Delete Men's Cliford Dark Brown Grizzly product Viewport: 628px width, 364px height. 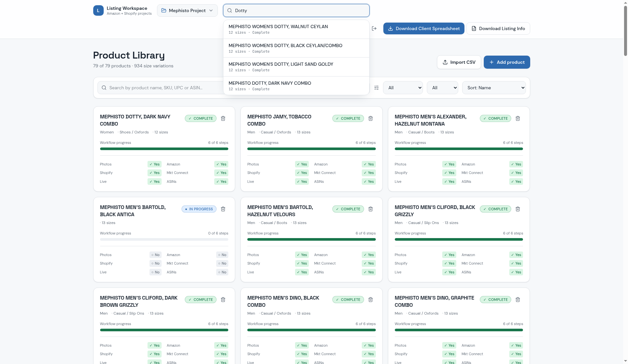tap(223, 300)
